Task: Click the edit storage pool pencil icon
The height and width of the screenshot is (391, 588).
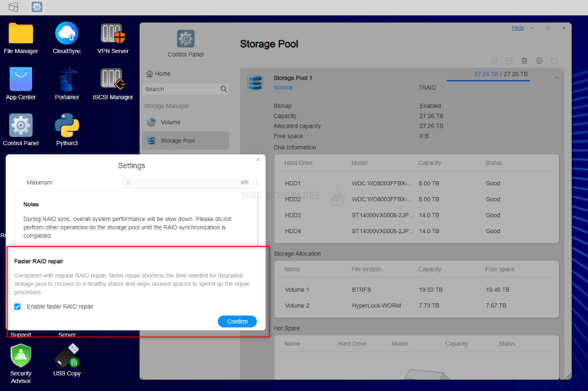Action: [509, 61]
